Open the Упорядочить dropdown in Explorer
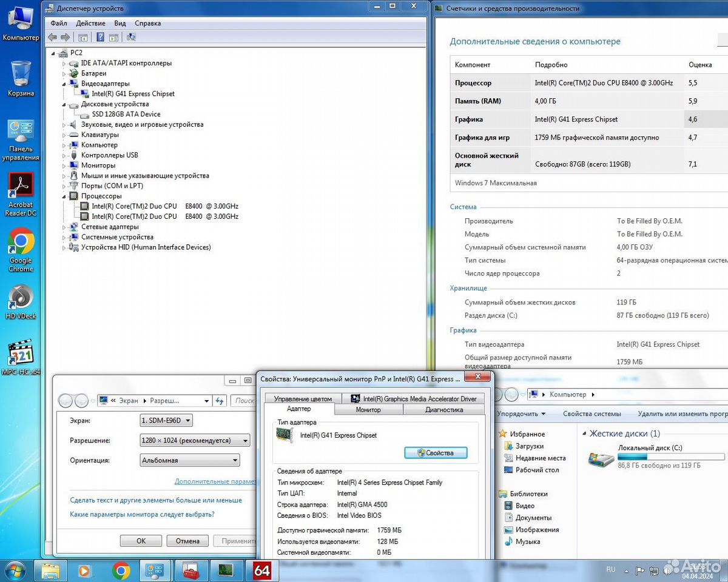The image size is (728, 582). [521, 413]
